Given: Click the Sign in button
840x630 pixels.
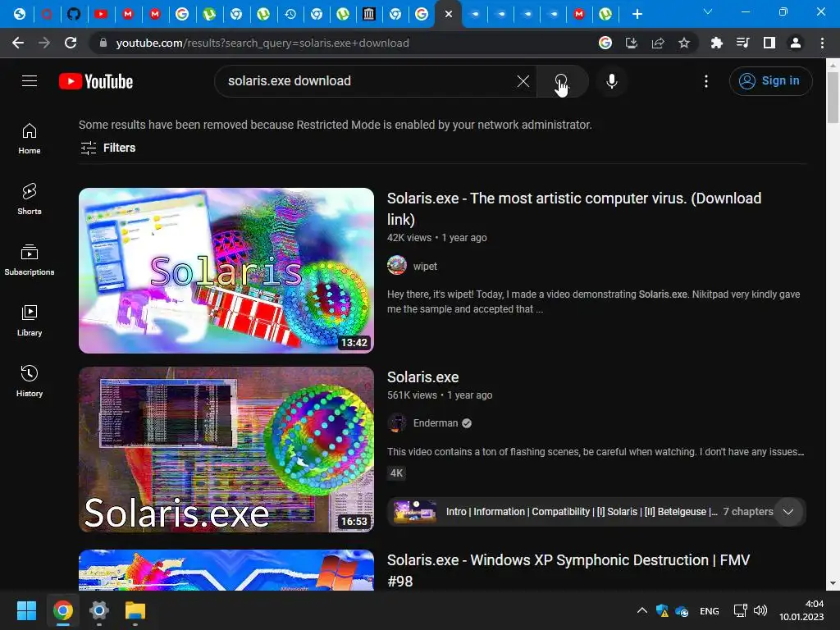Looking at the screenshot, I should [770, 81].
